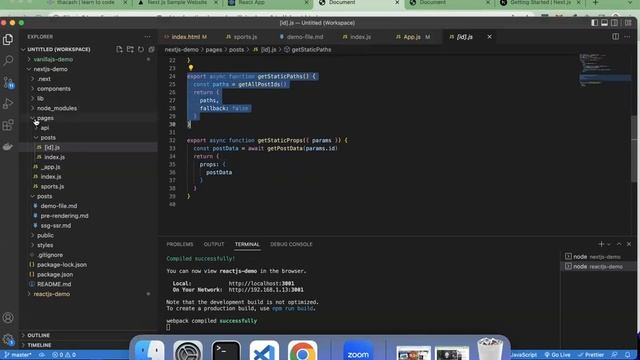
Task: Customize layout icon in title bar
Action: [x=628, y=23]
